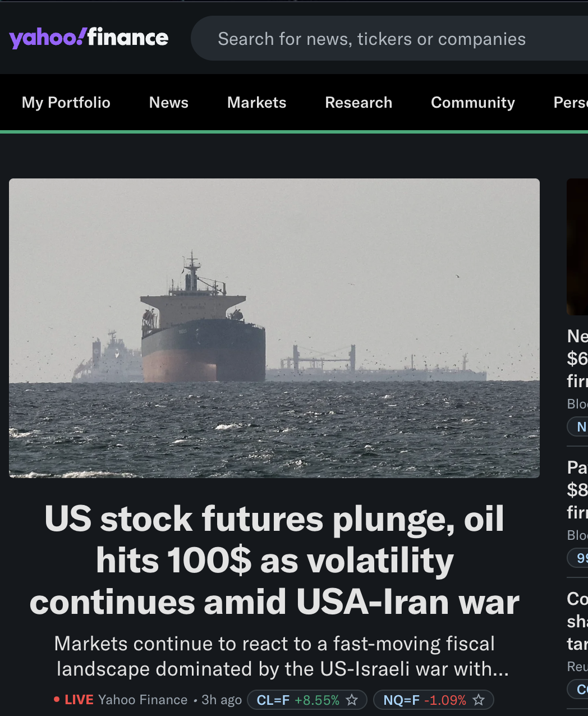
Task: Focus the news and tickers search field
Action: tap(389, 38)
